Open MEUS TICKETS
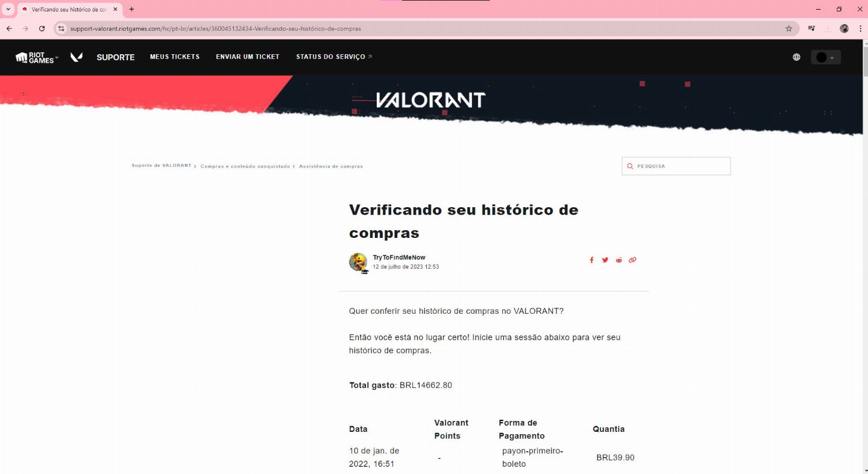Screen dimensions: 868x474 pos(175,57)
